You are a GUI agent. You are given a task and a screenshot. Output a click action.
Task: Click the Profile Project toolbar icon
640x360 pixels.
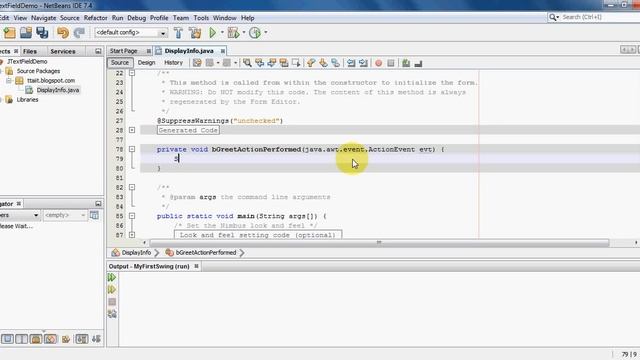tap(255, 33)
